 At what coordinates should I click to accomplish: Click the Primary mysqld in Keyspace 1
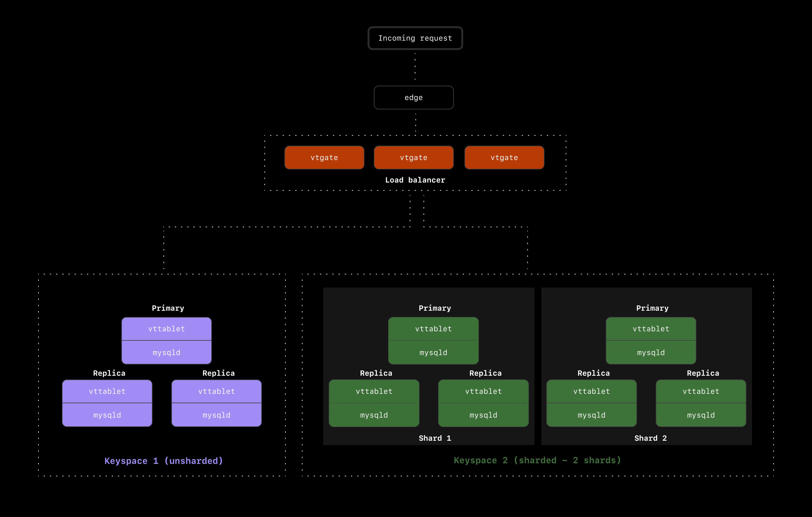pos(167,352)
